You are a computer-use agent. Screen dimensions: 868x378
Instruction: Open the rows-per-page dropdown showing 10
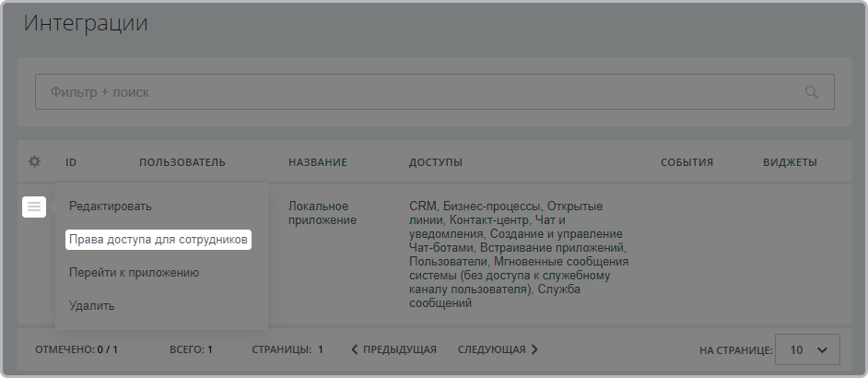click(x=807, y=349)
